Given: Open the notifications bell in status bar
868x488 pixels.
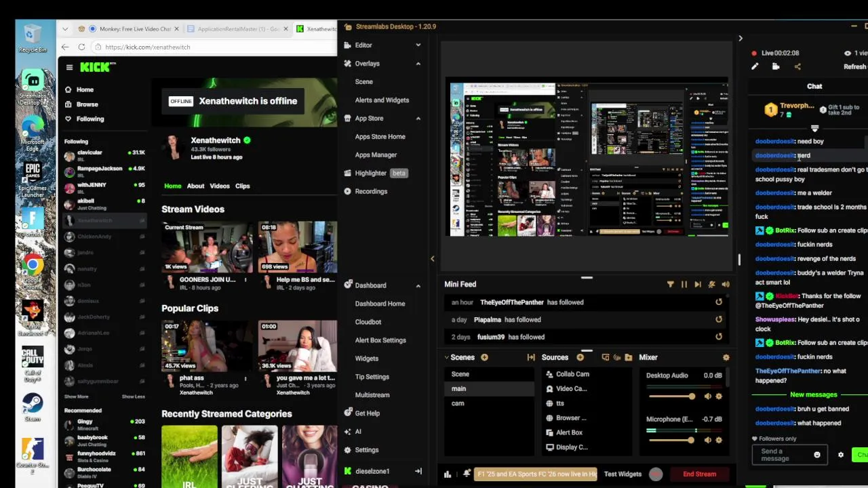Looking at the screenshot, I should (x=467, y=474).
